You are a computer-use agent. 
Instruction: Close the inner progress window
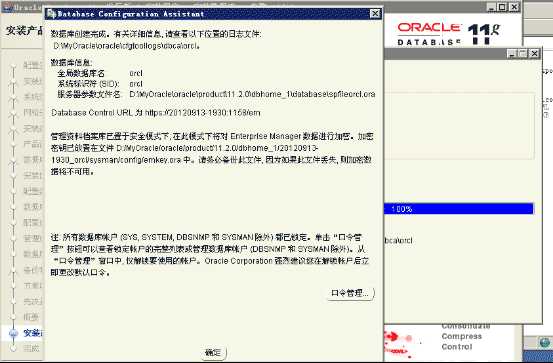(535, 54)
